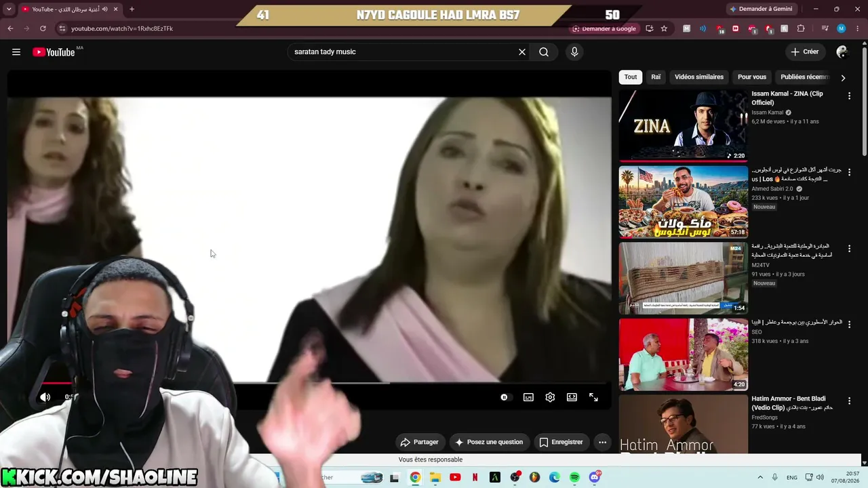Toggle subtitles in the video player
This screenshot has width=868, height=488.
tap(528, 397)
